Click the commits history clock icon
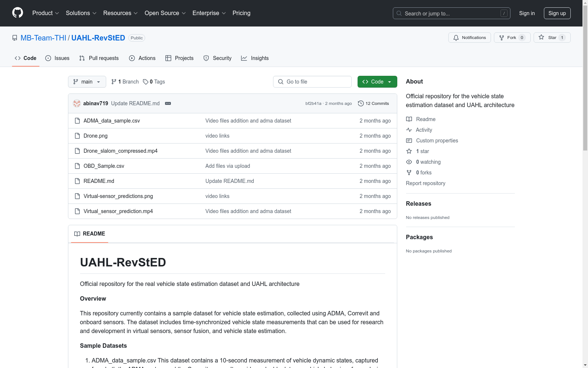This screenshot has height=368, width=588. pos(361,103)
